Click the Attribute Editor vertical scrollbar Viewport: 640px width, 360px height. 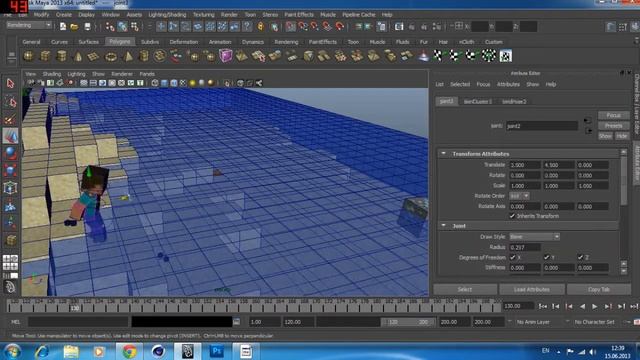[x=624, y=180]
